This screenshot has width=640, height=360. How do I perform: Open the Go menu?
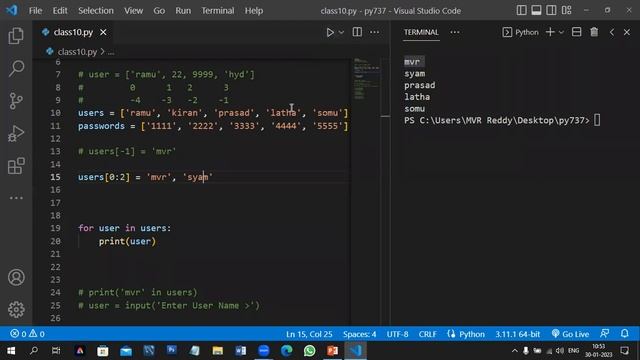(x=159, y=11)
